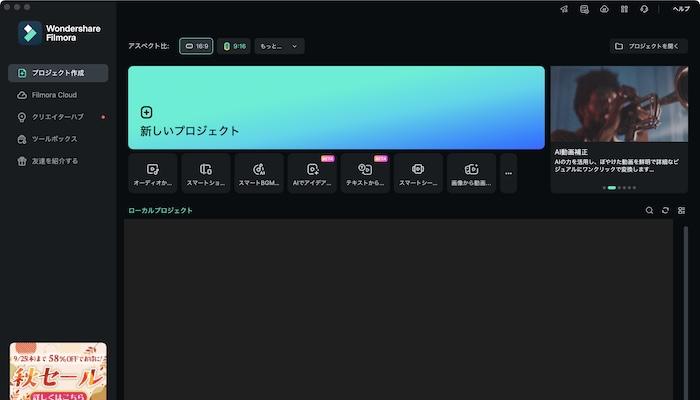Image resolution: width=700 pixels, height=400 pixels.
Task: Open the スマートBGM tool tile
Action: [x=259, y=173]
